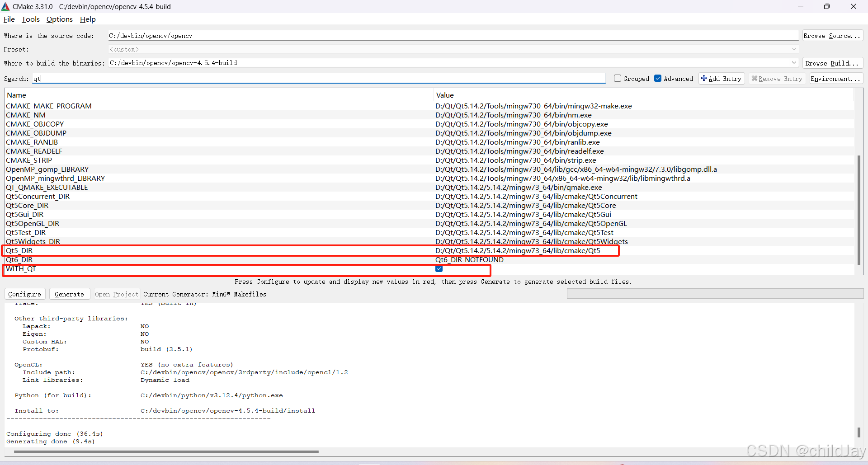Select the CMAKE_RANLIB entry

(x=32, y=142)
